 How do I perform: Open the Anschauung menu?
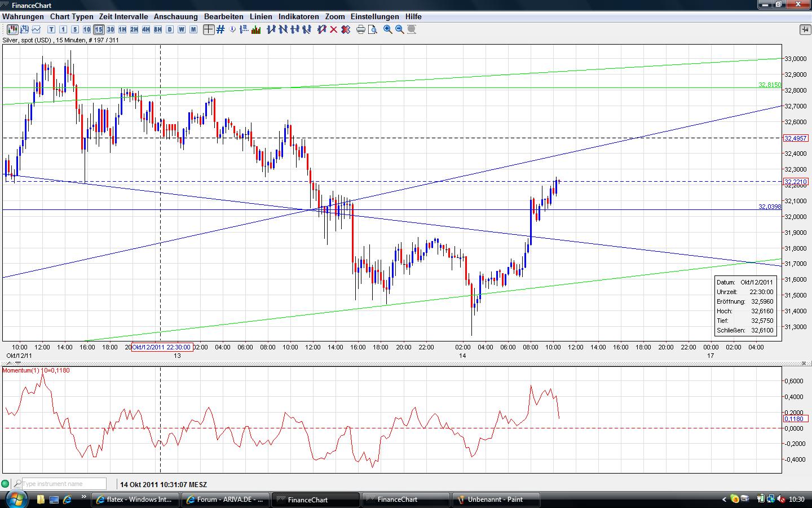176,17
